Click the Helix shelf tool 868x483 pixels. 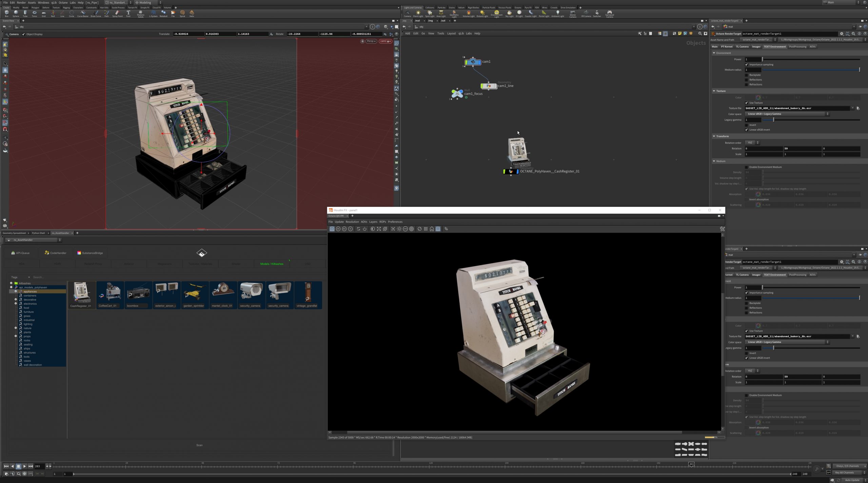(x=192, y=13)
